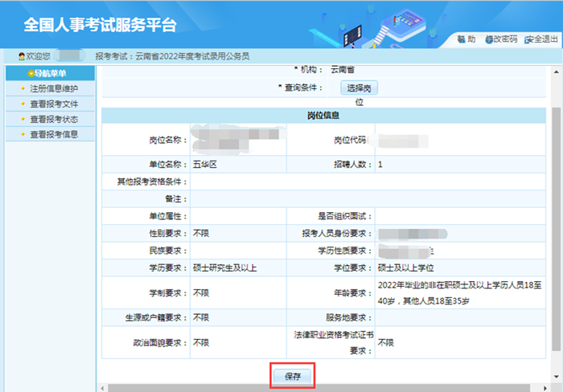The height and width of the screenshot is (392, 563).
Task: Click the user avatar icon beside 欢迎您
Action: tap(22, 56)
